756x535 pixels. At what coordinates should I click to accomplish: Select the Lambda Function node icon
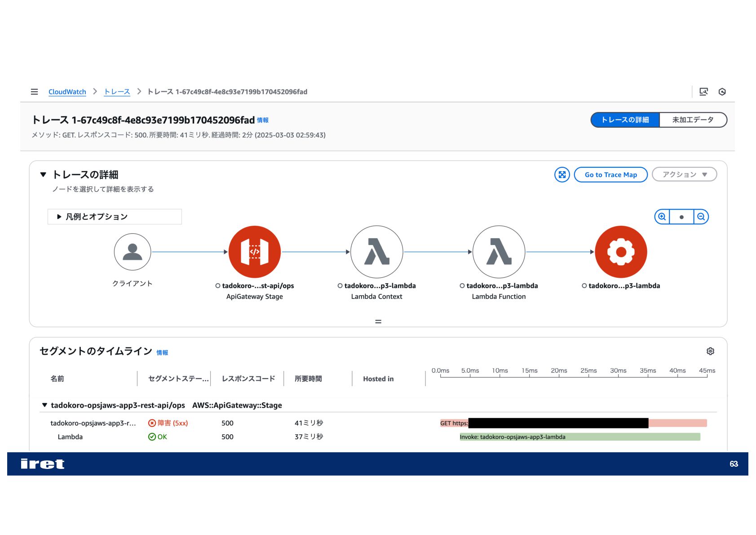pyautogui.click(x=499, y=252)
